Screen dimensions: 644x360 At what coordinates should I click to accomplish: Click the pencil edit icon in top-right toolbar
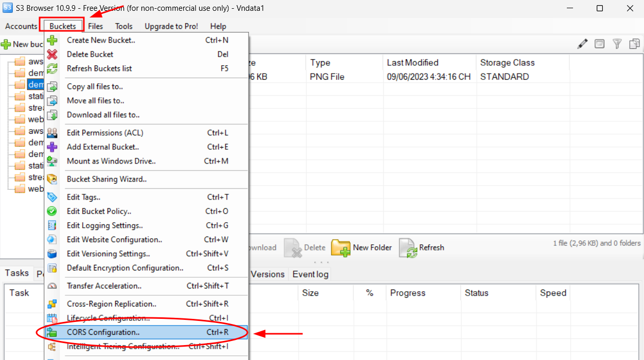tap(582, 44)
